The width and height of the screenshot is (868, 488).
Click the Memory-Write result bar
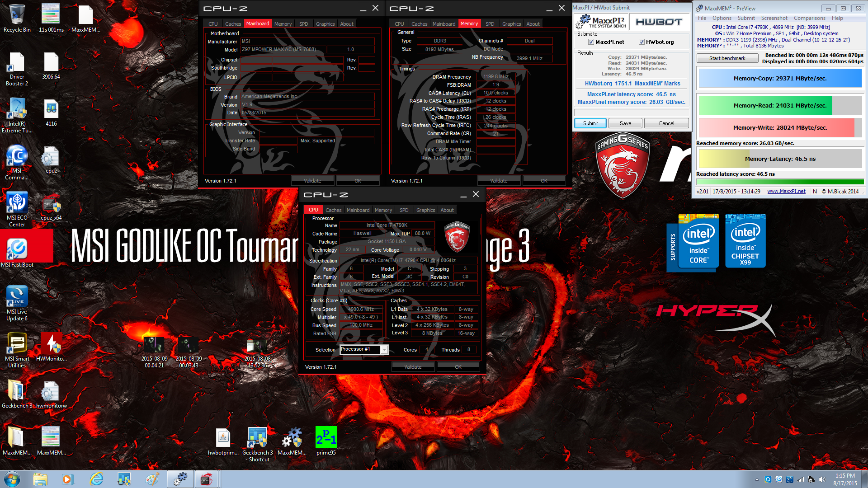pyautogui.click(x=780, y=127)
